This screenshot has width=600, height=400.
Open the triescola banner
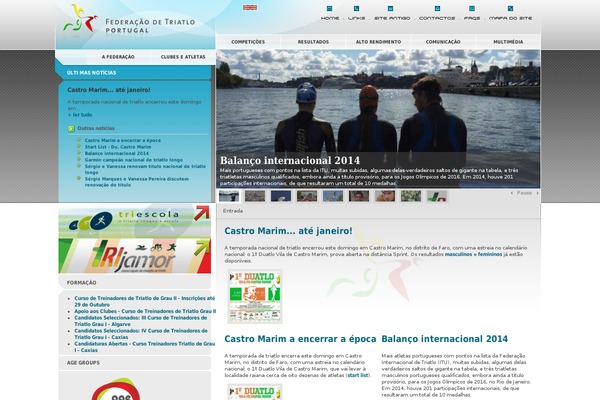click(x=134, y=220)
